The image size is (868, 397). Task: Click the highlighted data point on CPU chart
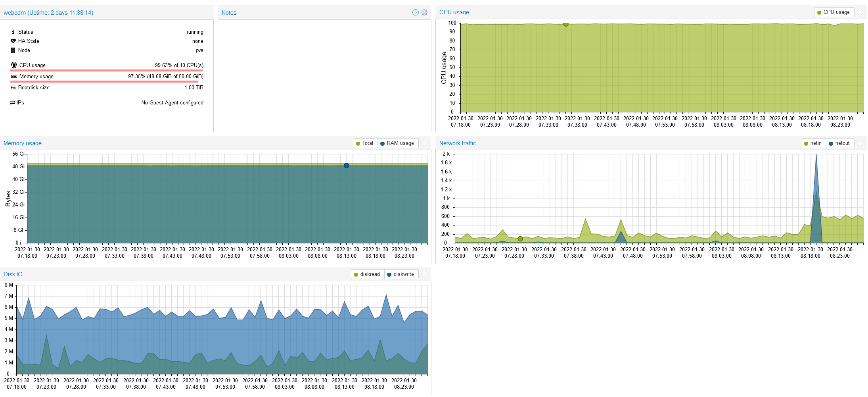point(566,24)
